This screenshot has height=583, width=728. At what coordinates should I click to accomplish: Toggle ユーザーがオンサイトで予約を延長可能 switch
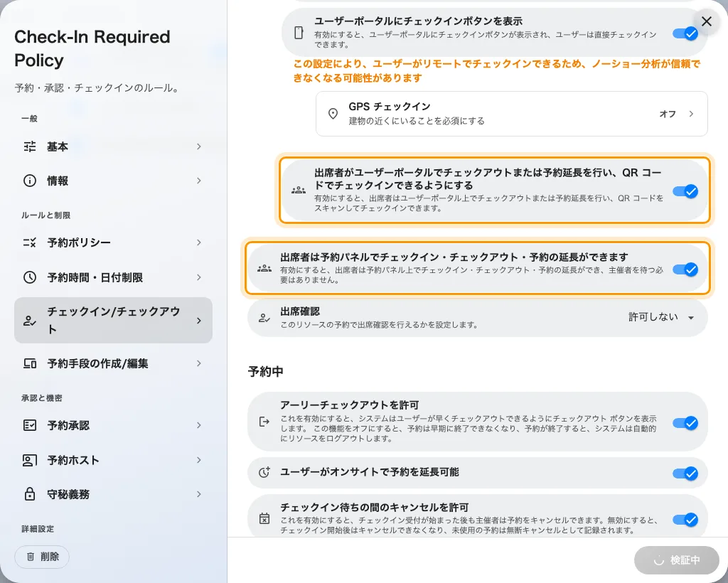[x=685, y=473]
